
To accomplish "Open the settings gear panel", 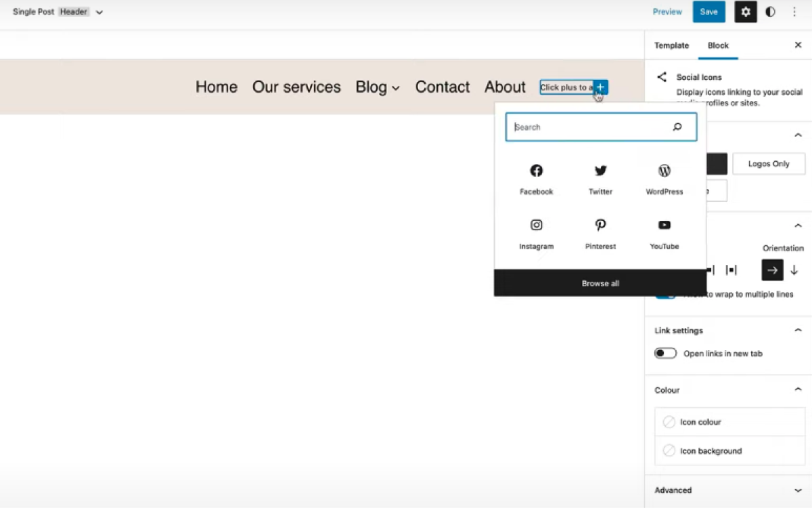I will [x=746, y=12].
